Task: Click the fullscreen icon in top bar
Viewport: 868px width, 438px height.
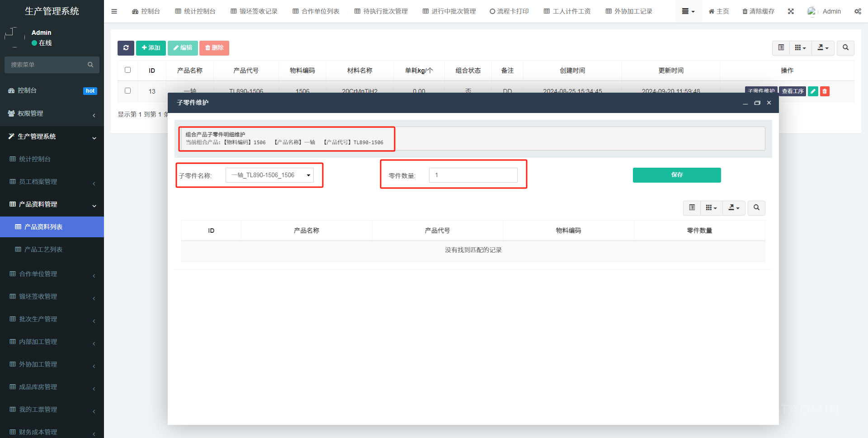Action: [791, 11]
